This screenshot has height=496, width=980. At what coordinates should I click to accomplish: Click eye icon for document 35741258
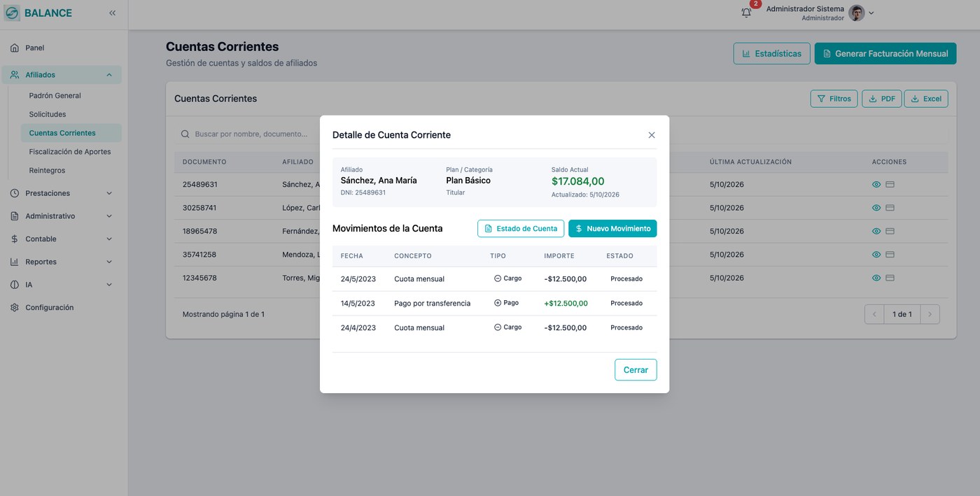click(x=876, y=255)
